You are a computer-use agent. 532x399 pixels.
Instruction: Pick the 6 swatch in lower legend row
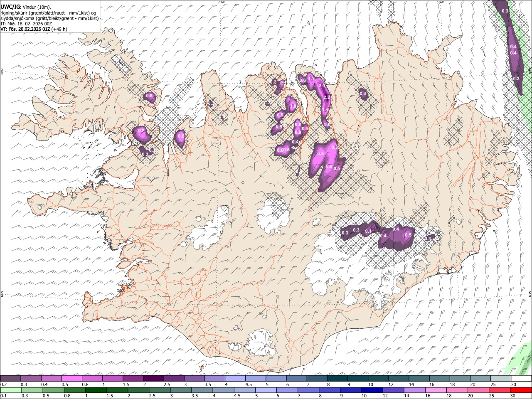(287, 390)
